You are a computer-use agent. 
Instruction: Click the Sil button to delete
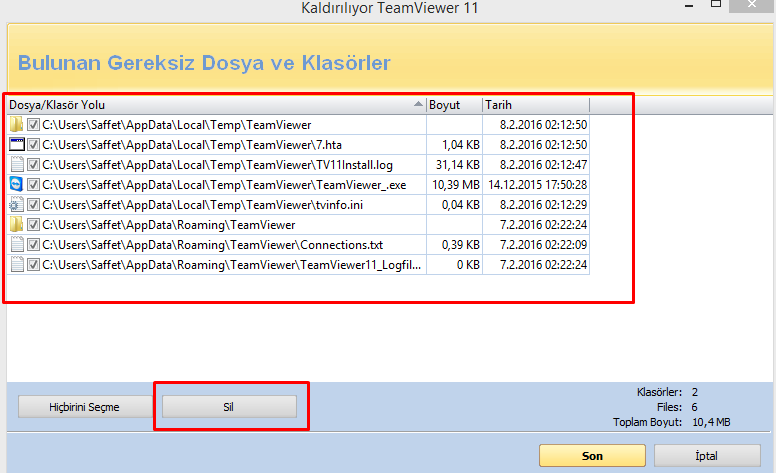click(229, 407)
